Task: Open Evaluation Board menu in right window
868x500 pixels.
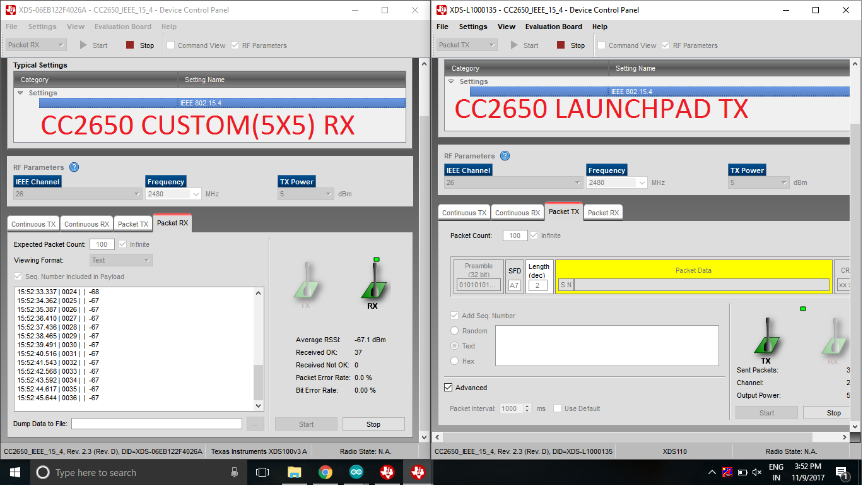Action: tap(553, 27)
